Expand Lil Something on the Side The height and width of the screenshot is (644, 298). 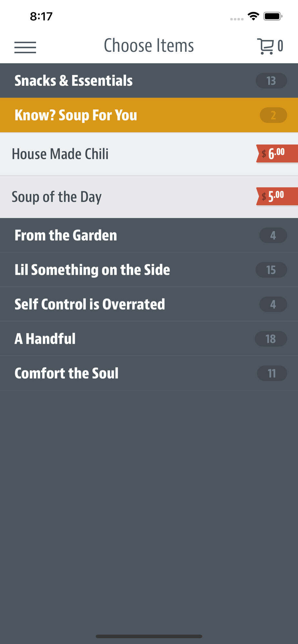pyautogui.click(x=149, y=270)
